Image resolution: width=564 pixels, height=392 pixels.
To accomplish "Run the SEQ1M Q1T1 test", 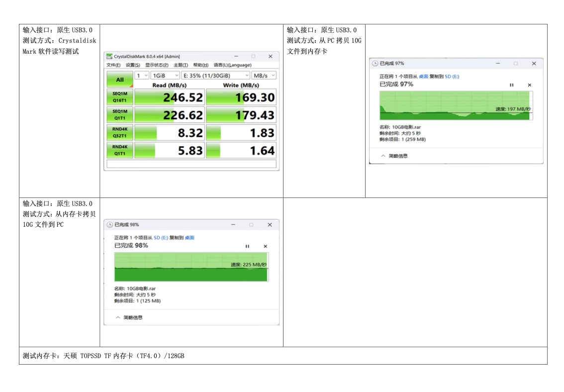I will coord(120,115).
